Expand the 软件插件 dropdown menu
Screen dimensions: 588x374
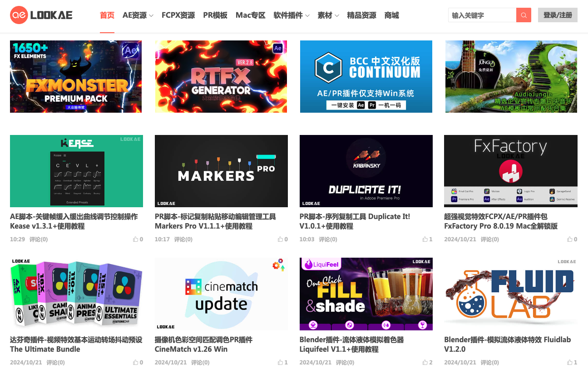[292, 15]
